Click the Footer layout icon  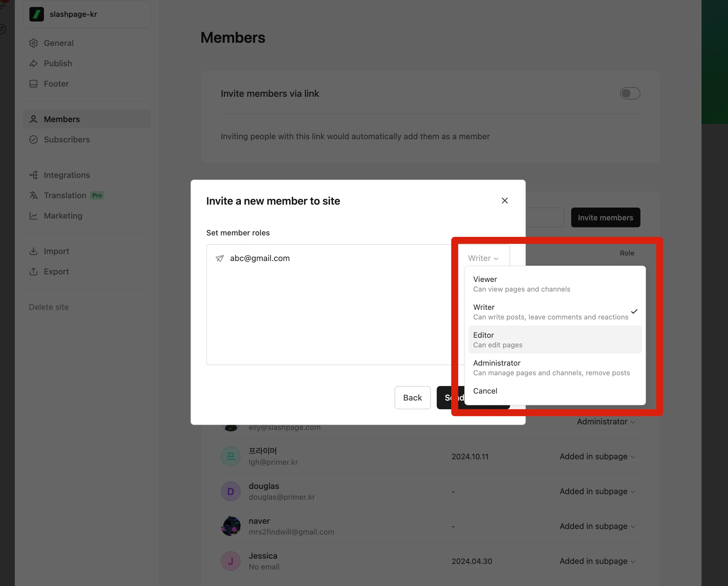pyautogui.click(x=33, y=84)
